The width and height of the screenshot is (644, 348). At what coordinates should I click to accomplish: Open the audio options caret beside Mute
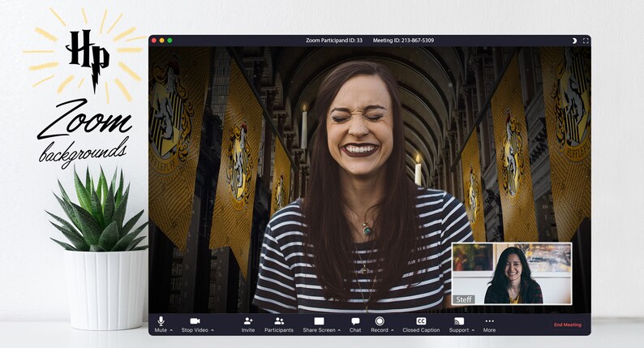pos(171,330)
